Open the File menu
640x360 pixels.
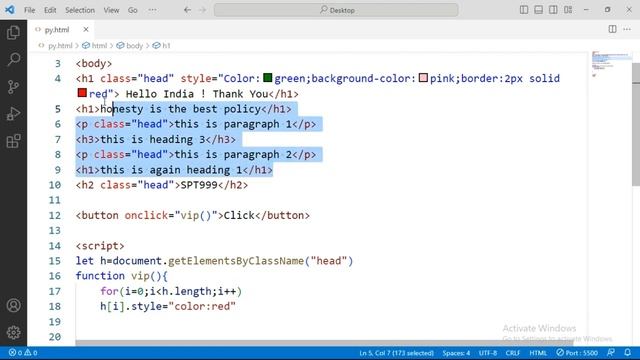(29, 10)
